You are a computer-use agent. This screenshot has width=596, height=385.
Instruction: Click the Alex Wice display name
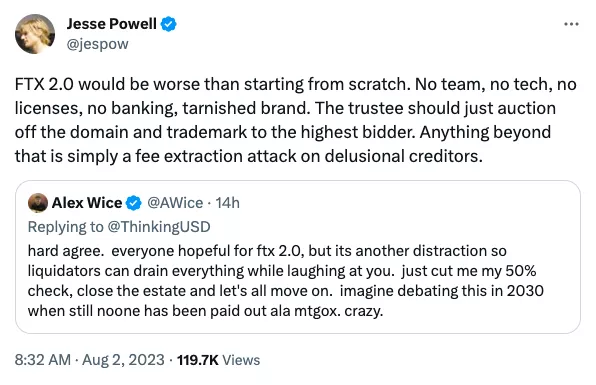(x=87, y=203)
